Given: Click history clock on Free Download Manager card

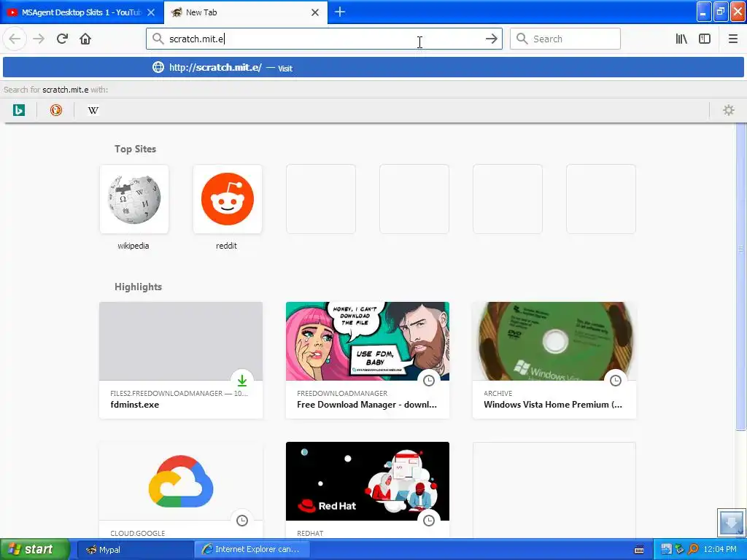Looking at the screenshot, I should point(429,381).
